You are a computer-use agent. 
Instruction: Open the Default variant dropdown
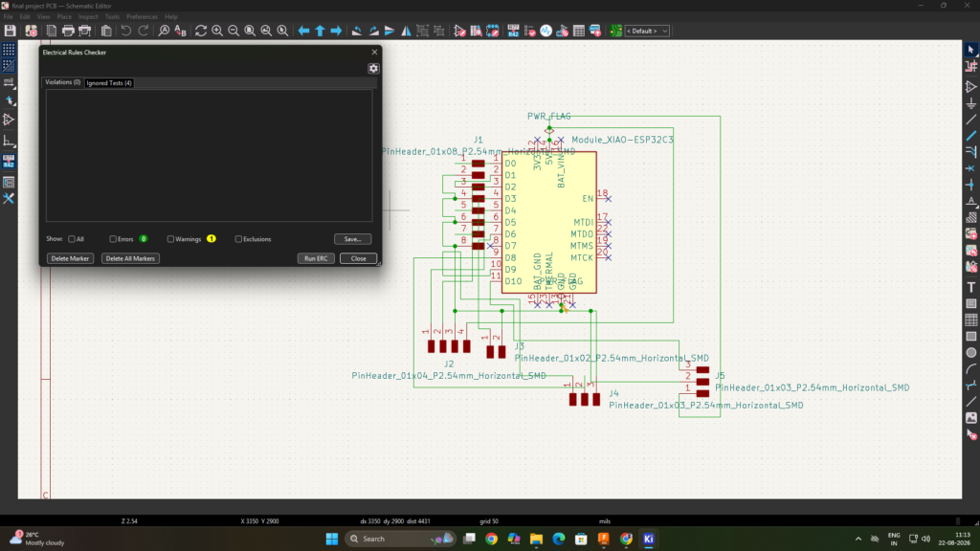coord(648,31)
